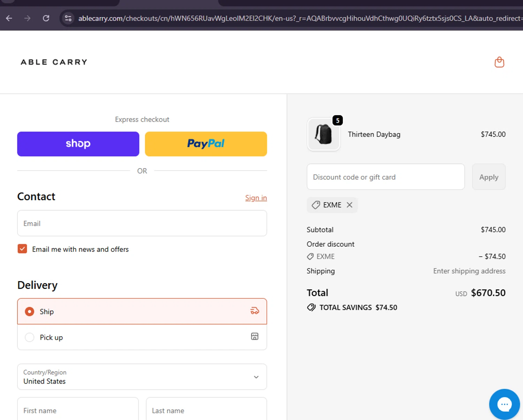This screenshot has height=420, width=523.
Task: Click the Able Carry logo
Action: click(54, 62)
